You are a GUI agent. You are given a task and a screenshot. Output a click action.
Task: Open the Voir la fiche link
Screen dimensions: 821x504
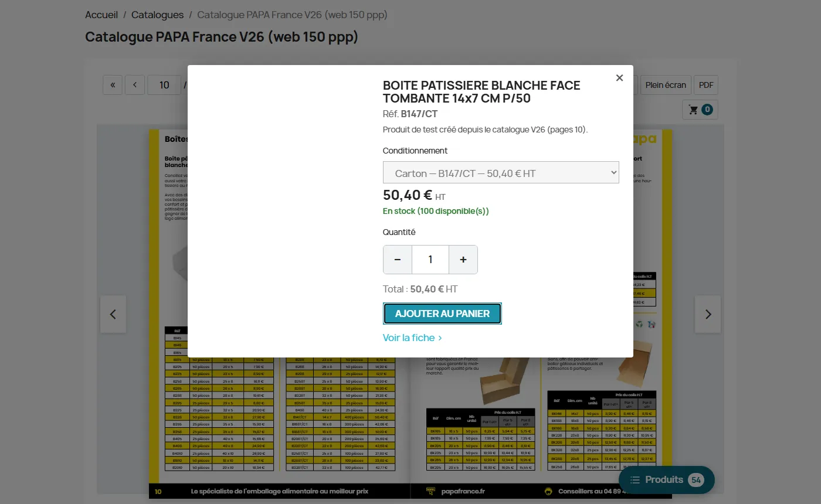click(x=412, y=338)
